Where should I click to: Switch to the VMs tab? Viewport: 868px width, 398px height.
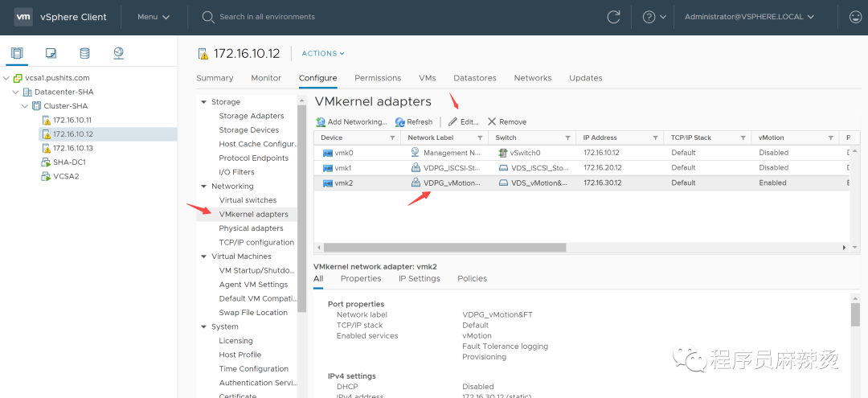(x=428, y=78)
